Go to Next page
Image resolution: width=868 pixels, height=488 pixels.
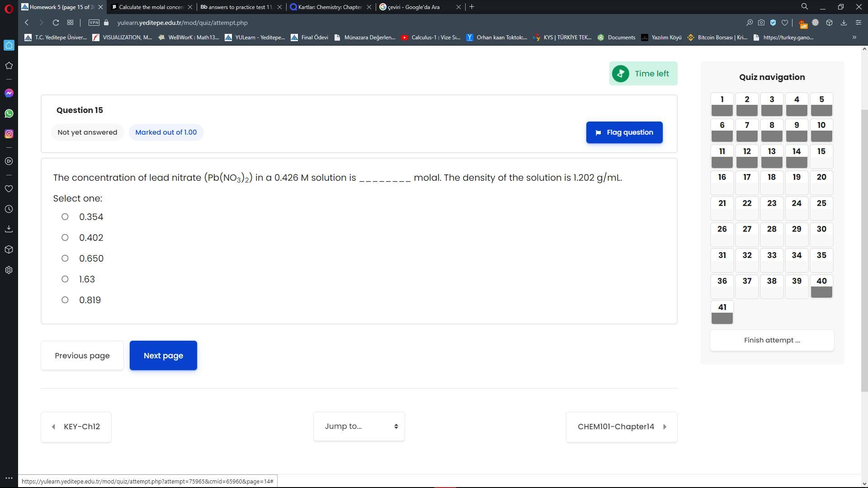[x=163, y=356]
